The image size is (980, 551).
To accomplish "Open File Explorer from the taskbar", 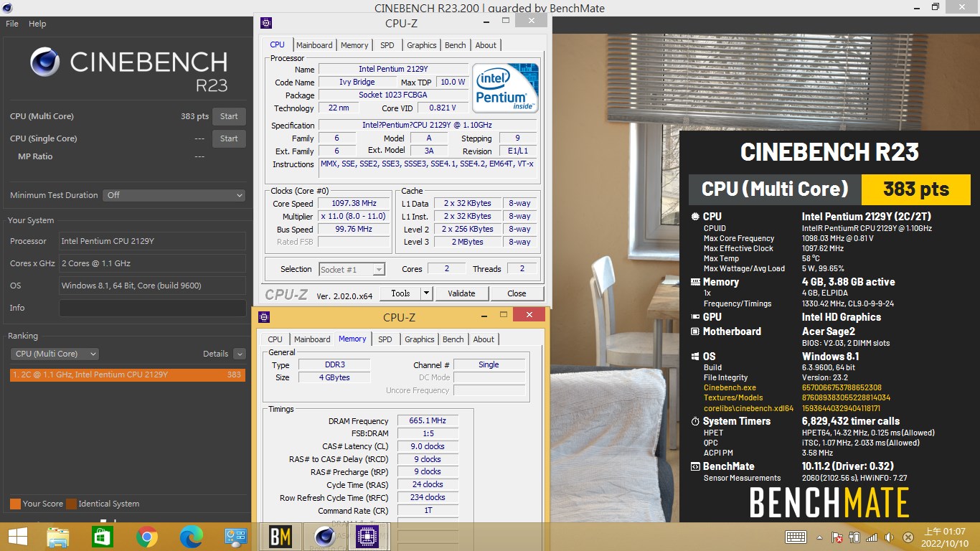I will (57, 537).
